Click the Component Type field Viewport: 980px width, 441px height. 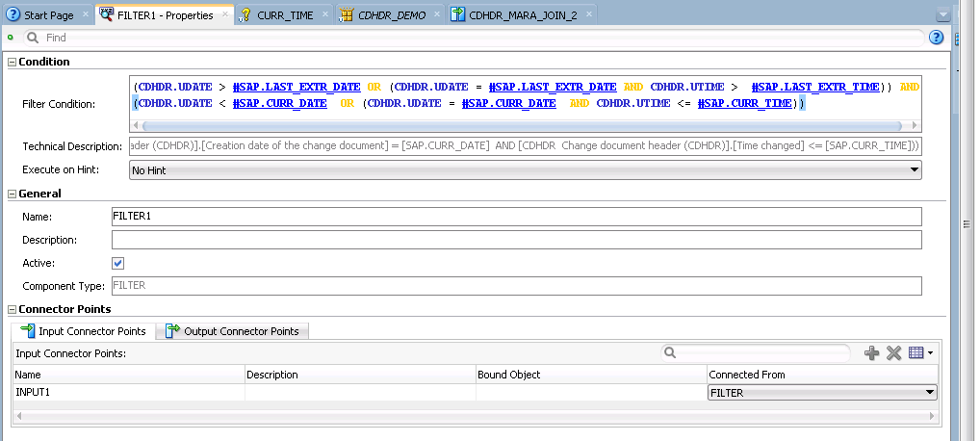click(x=516, y=286)
